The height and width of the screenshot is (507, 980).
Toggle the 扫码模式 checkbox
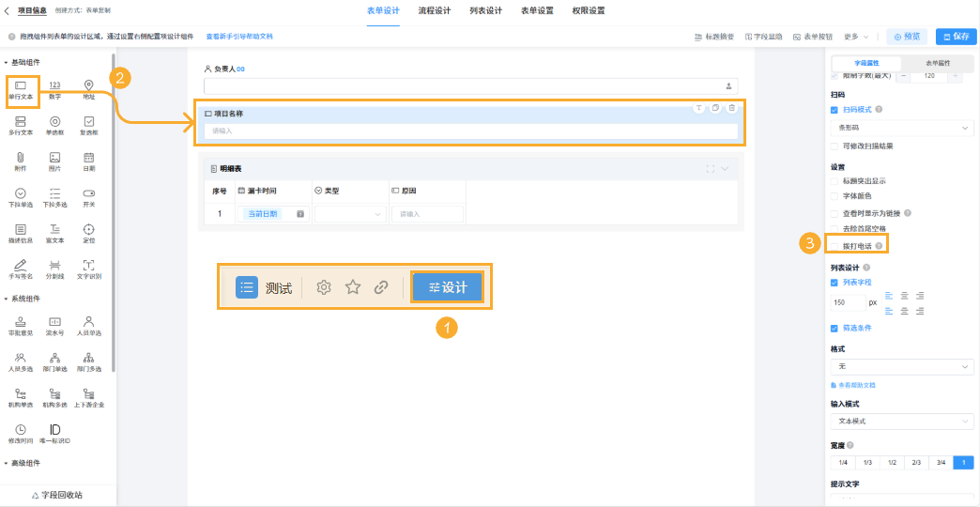pos(834,110)
